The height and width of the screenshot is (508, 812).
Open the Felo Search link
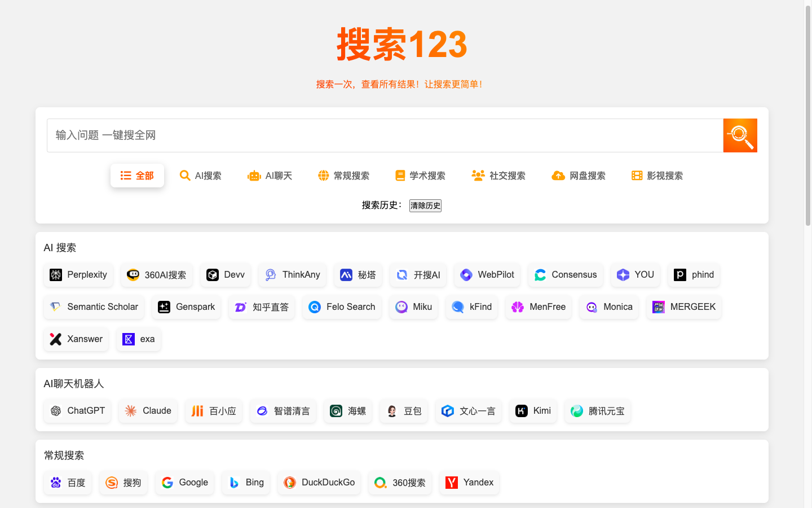click(x=342, y=307)
